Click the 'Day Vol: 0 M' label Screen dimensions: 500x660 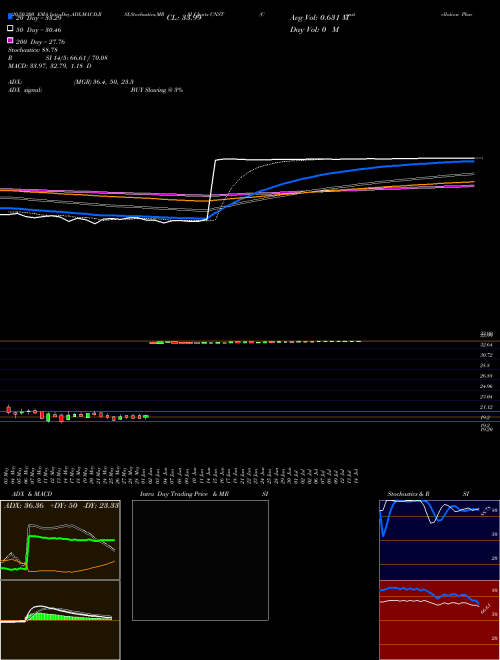click(314, 29)
